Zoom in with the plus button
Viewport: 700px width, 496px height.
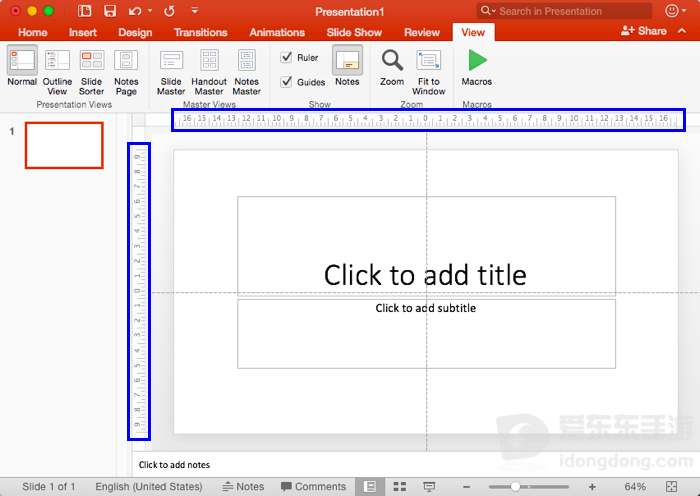(592, 487)
